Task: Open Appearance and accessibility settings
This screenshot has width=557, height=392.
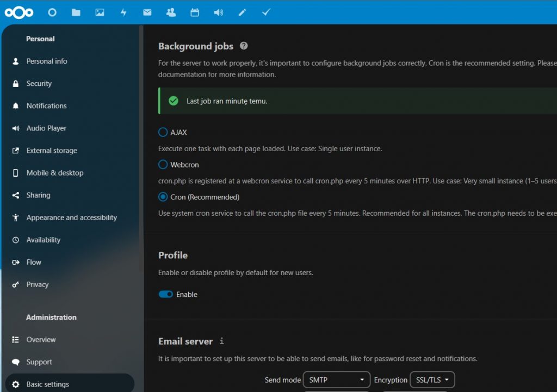Action: point(71,217)
